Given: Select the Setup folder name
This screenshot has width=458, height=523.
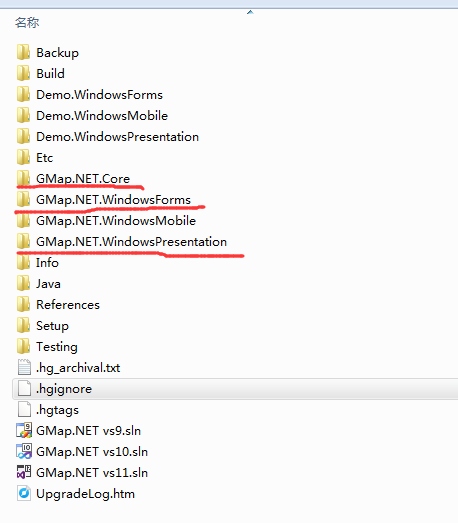Looking at the screenshot, I should [x=52, y=326].
